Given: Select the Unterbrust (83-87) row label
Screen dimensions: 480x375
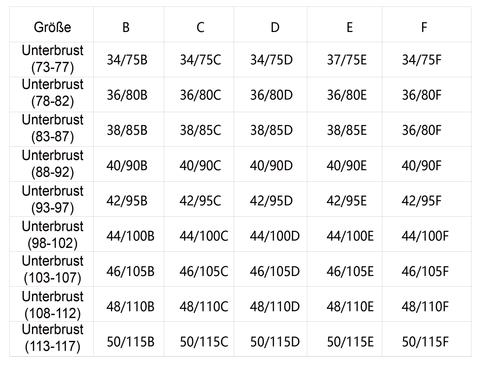Looking at the screenshot, I should point(52,128).
